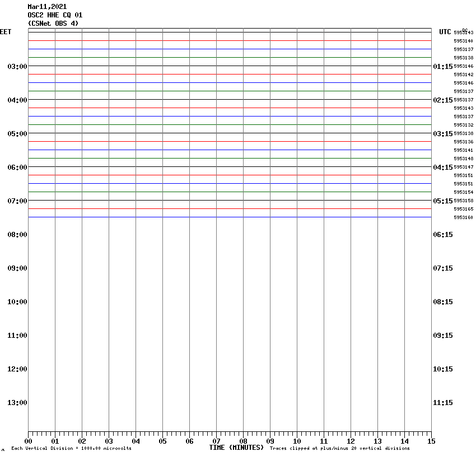Click the 10:00 EET time label
The image size is (476, 456).
tap(17, 302)
